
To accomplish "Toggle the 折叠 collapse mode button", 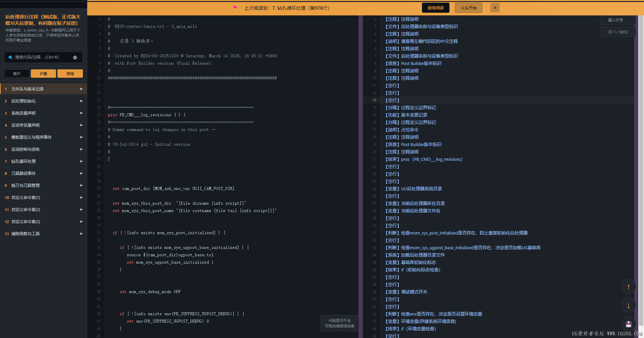I will (x=43, y=74).
